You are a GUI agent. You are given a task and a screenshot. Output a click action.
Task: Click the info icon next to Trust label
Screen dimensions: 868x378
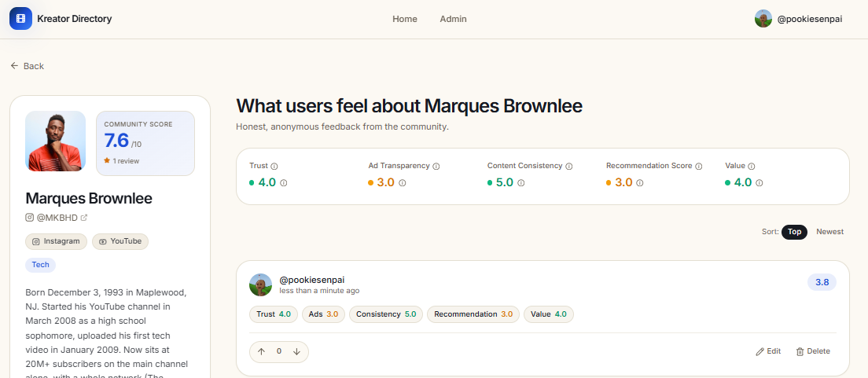tap(274, 166)
